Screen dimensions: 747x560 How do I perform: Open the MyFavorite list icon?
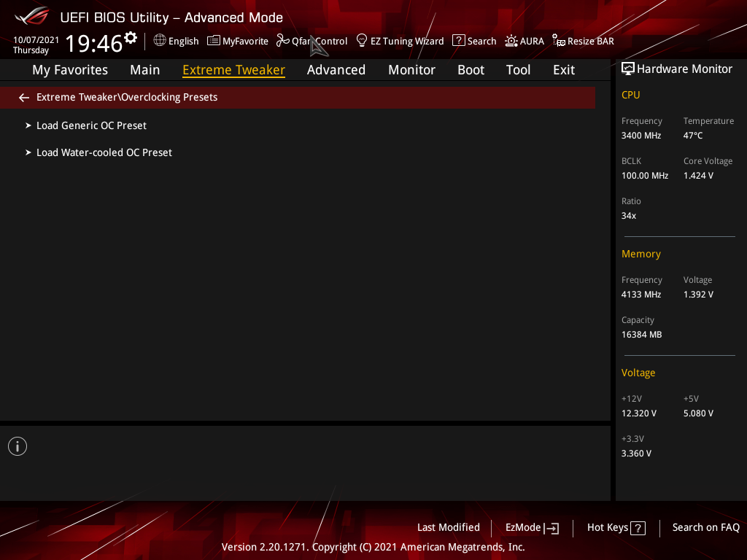214,41
